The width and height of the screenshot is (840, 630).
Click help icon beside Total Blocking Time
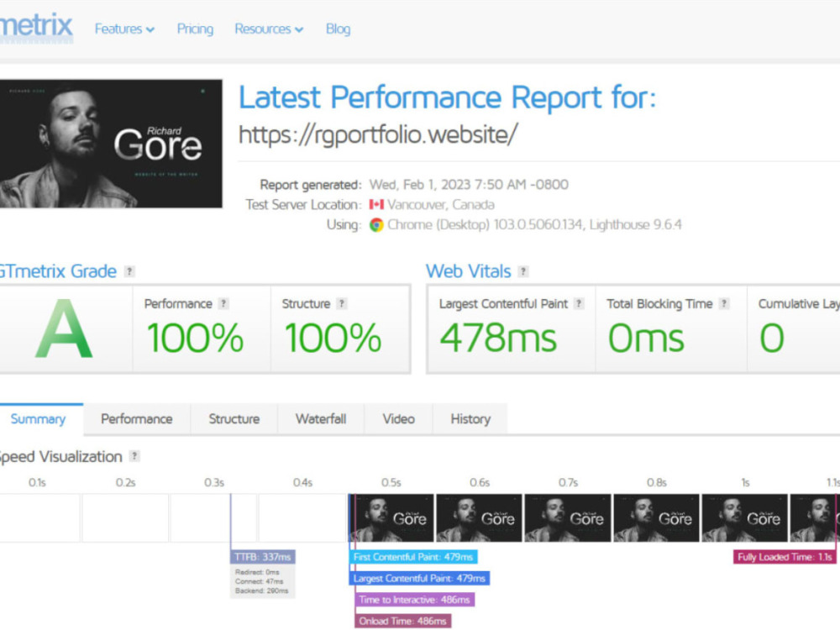click(724, 304)
